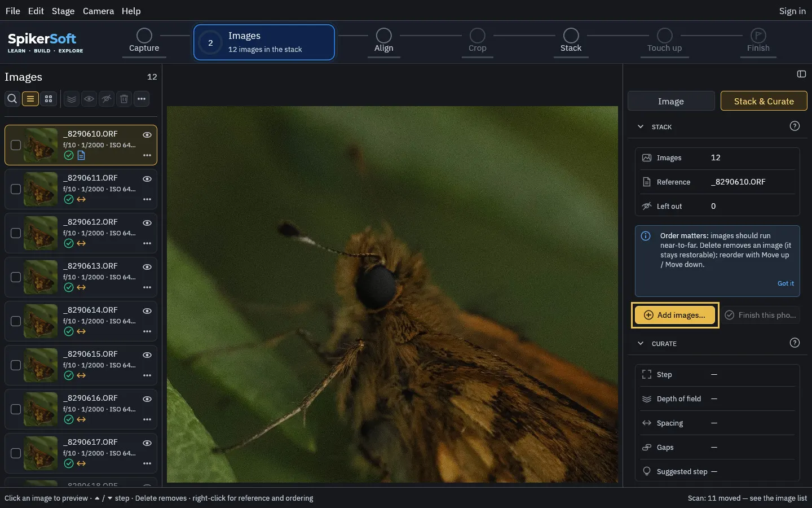Collapse the CURATE section chevron
Screen dimensions: 812x508
tap(641, 343)
